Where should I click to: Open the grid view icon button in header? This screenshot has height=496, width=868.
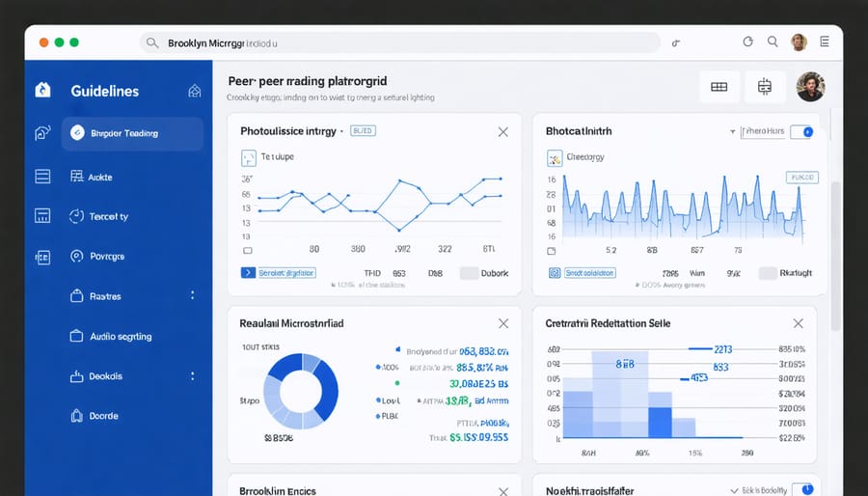pyautogui.click(x=719, y=87)
